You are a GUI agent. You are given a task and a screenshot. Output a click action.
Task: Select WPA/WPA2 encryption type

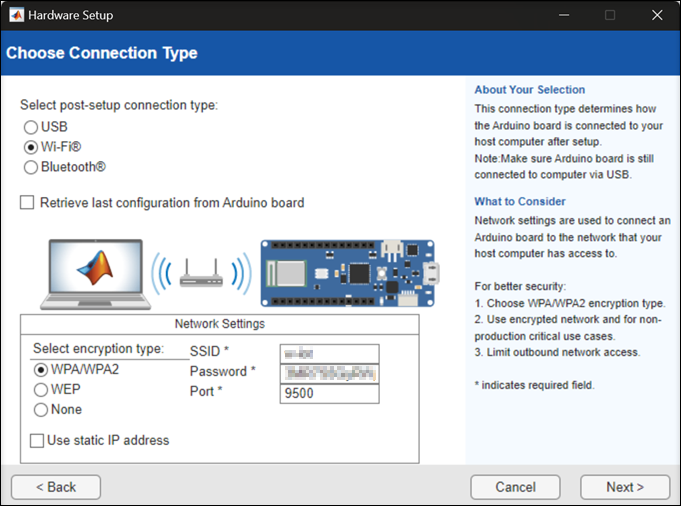tap(41, 370)
